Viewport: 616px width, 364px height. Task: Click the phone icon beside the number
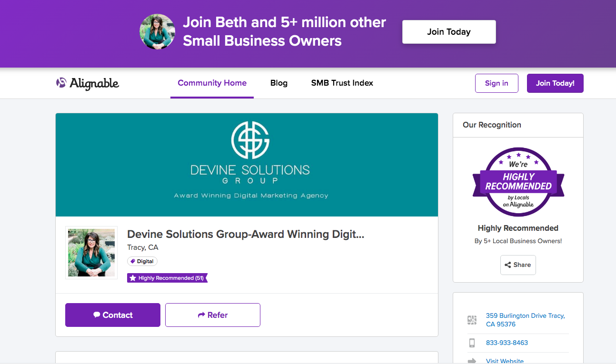point(472,343)
